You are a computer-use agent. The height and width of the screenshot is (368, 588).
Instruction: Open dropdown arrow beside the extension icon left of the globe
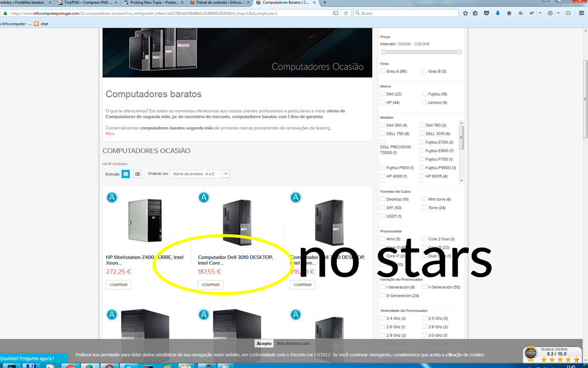[x=540, y=13]
